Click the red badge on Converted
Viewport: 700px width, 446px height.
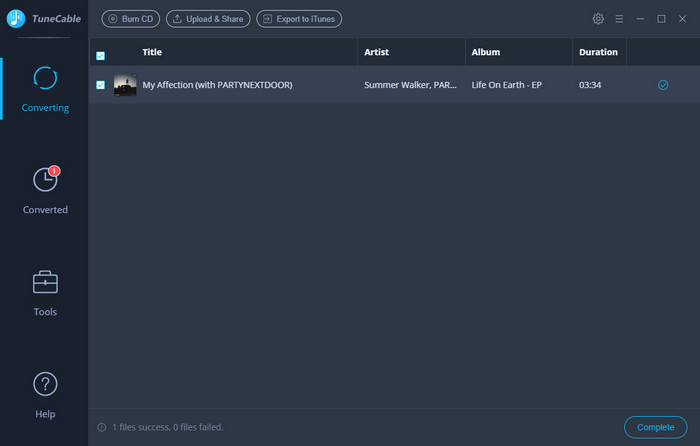pyautogui.click(x=54, y=171)
